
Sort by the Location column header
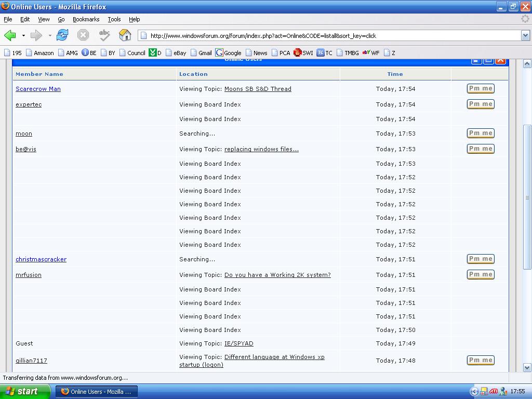(x=193, y=74)
